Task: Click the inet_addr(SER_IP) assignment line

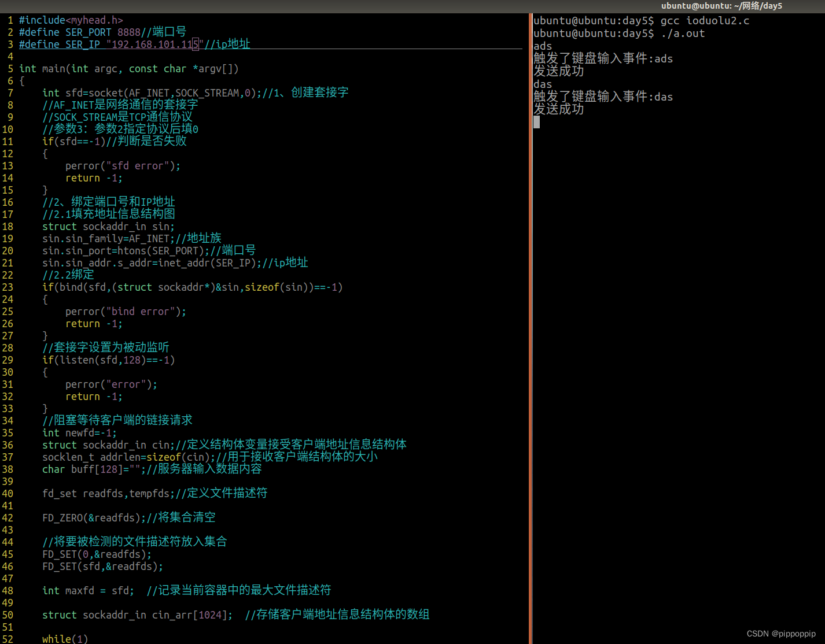Action: tap(175, 263)
